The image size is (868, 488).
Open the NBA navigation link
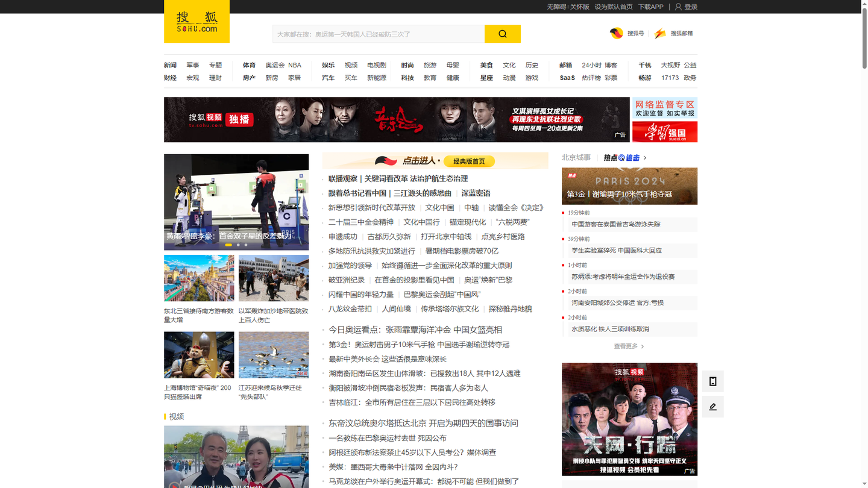pos(294,65)
